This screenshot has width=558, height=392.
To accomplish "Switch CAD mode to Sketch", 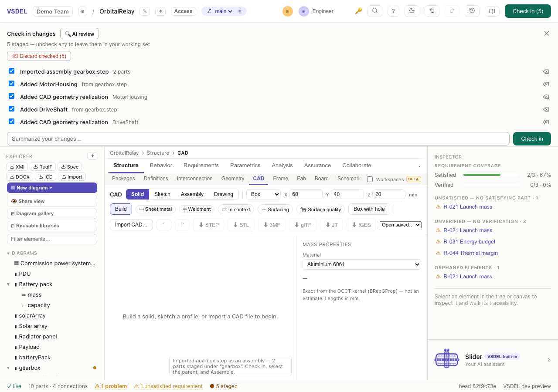I will click(162, 194).
